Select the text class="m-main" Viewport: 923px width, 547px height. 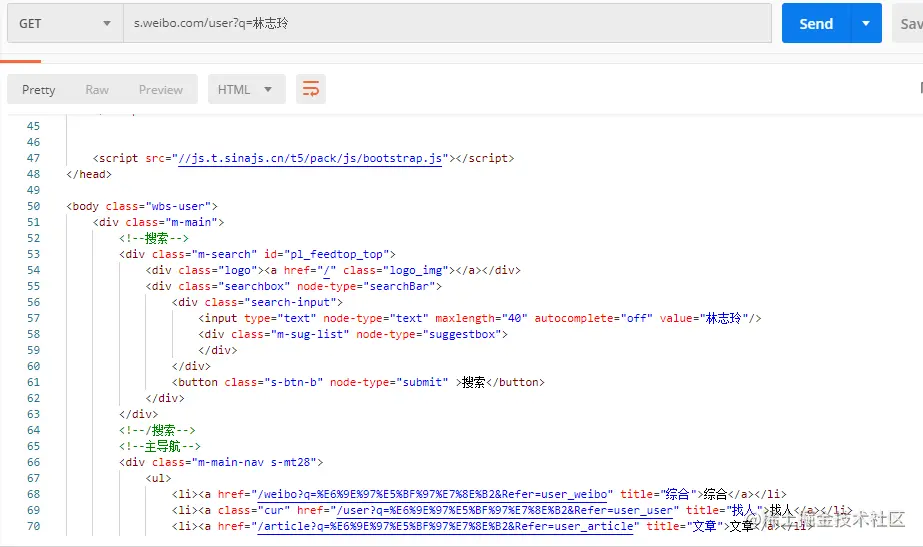click(x=171, y=222)
